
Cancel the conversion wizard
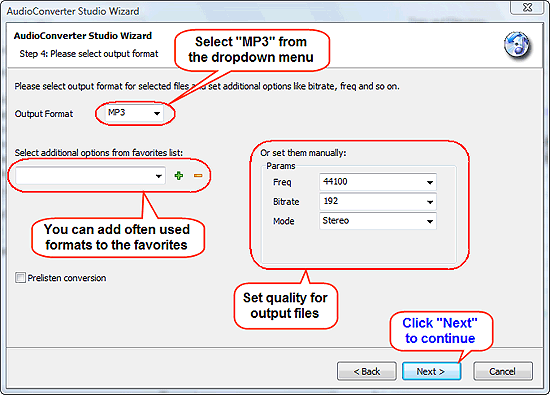tap(503, 371)
